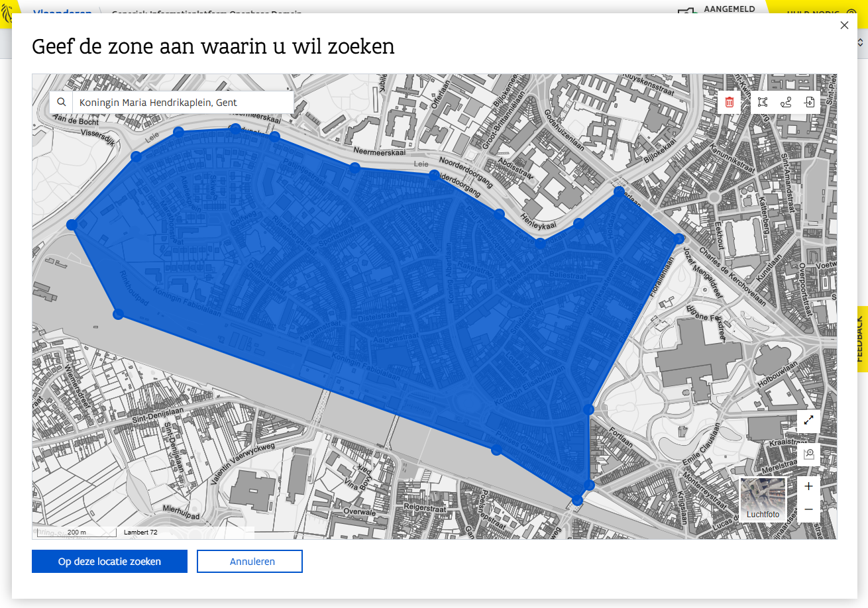This screenshot has width=868, height=608.
Task: Switch to Luchtfoto aerial view
Action: click(x=763, y=499)
